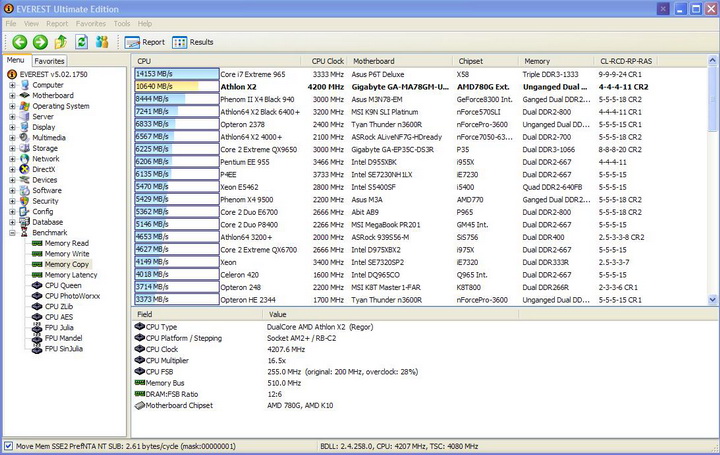
Task: Click the Refresh toolbar icon
Action: point(82,42)
